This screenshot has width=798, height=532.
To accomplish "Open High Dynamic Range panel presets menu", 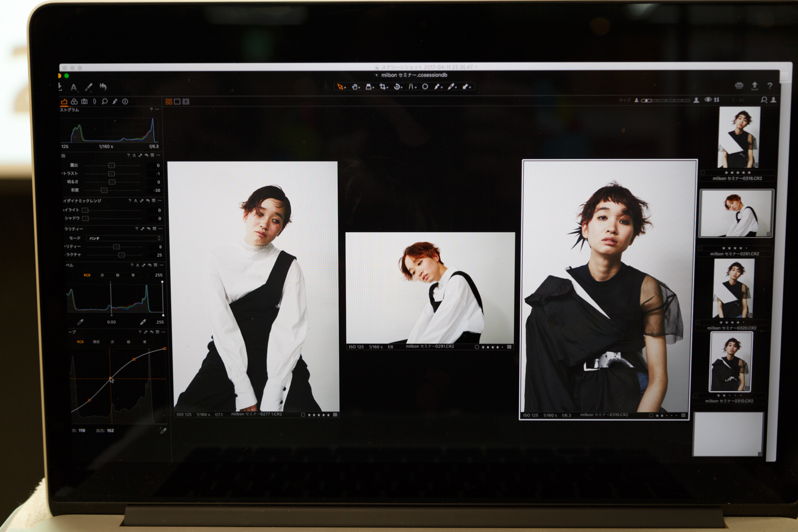I will (x=153, y=200).
